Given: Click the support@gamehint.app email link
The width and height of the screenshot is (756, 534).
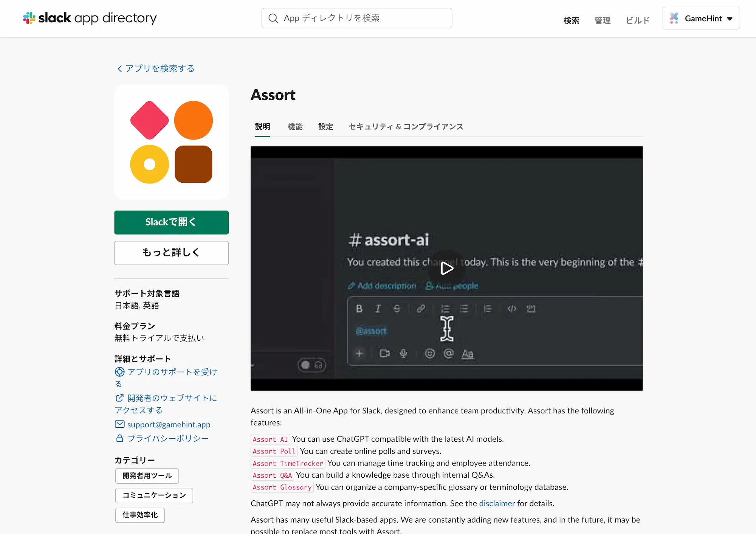Looking at the screenshot, I should pyautogui.click(x=169, y=425).
